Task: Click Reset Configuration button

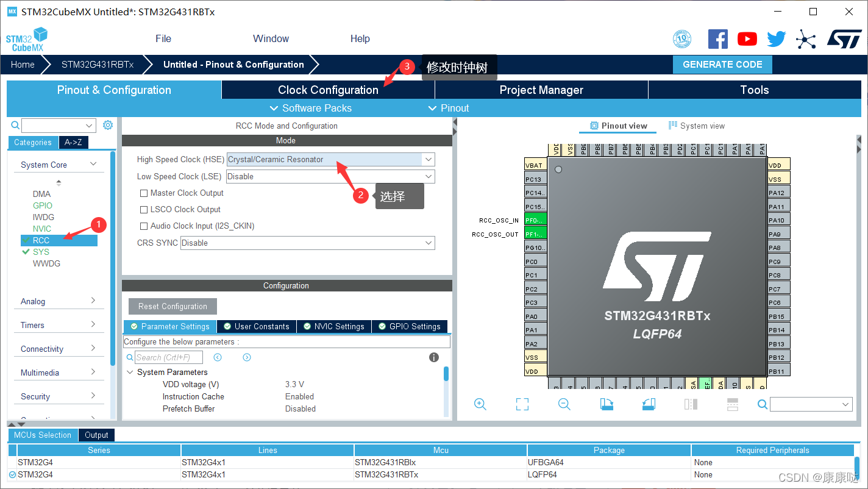Action: (173, 306)
